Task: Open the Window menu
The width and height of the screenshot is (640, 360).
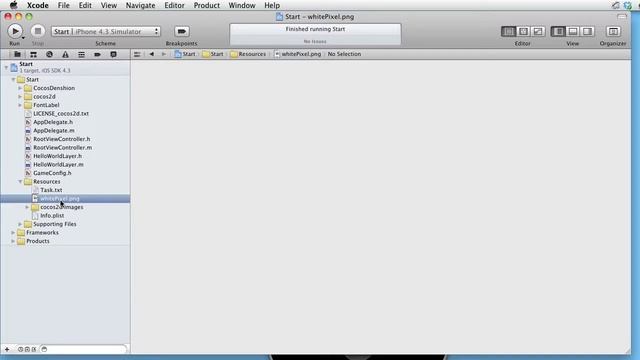Action: pos(242,5)
